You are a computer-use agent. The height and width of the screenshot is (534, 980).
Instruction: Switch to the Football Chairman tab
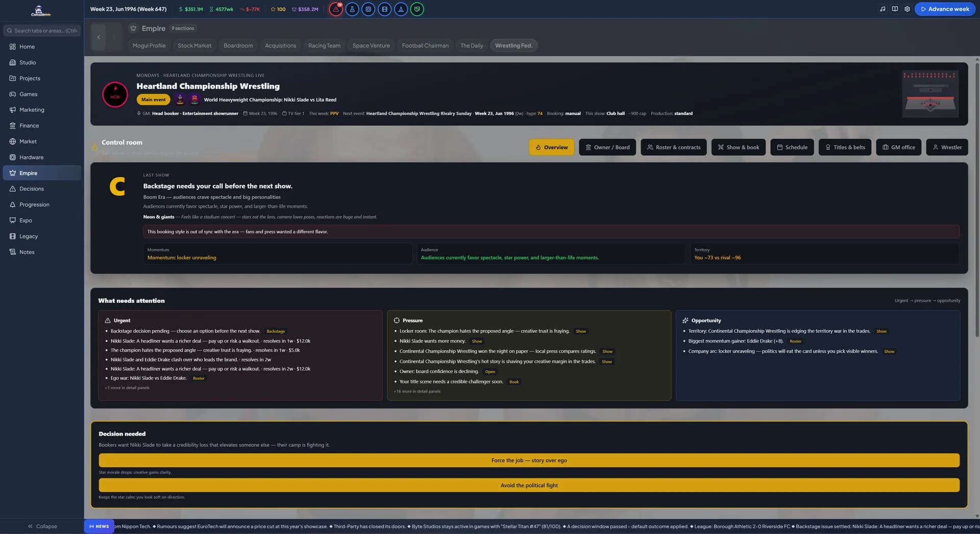point(425,45)
